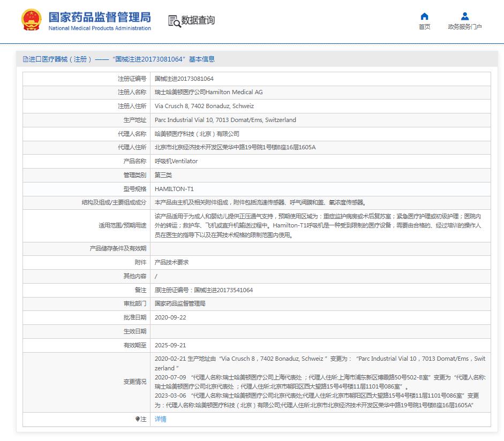Click the 呼吸机Ventilator product name cell
The width and height of the screenshot is (504, 441).
pyautogui.click(x=176, y=161)
